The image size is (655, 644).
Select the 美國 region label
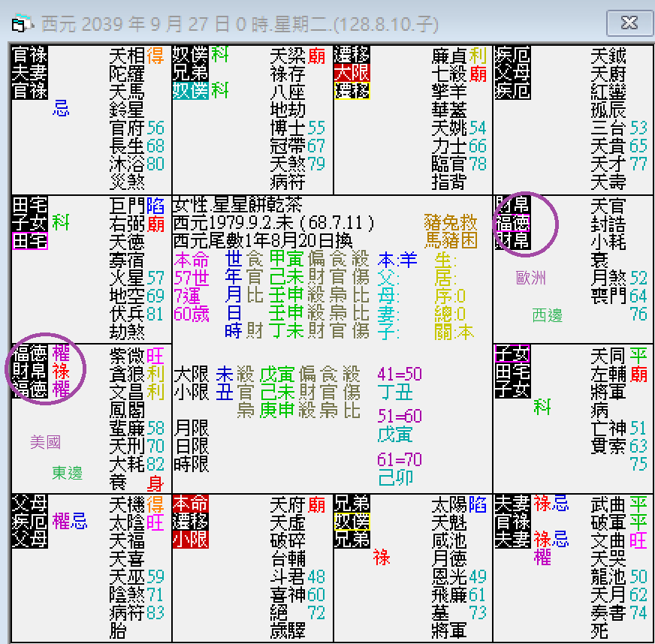click(x=47, y=443)
